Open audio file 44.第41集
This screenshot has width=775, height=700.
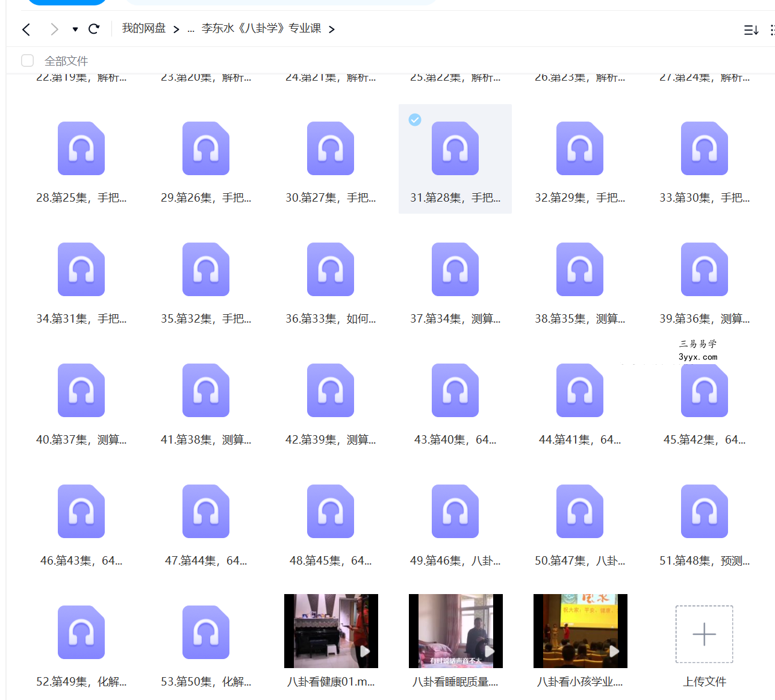coord(580,391)
